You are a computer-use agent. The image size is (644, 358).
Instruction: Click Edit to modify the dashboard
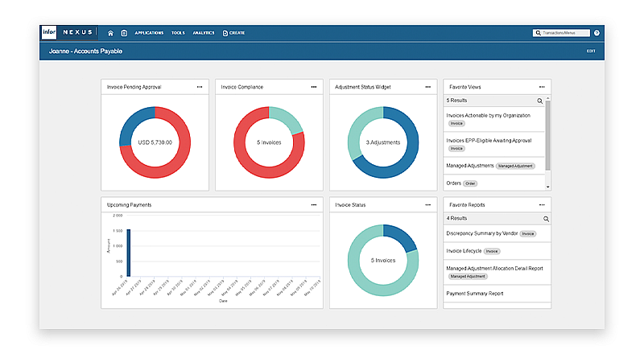(x=591, y=51)
